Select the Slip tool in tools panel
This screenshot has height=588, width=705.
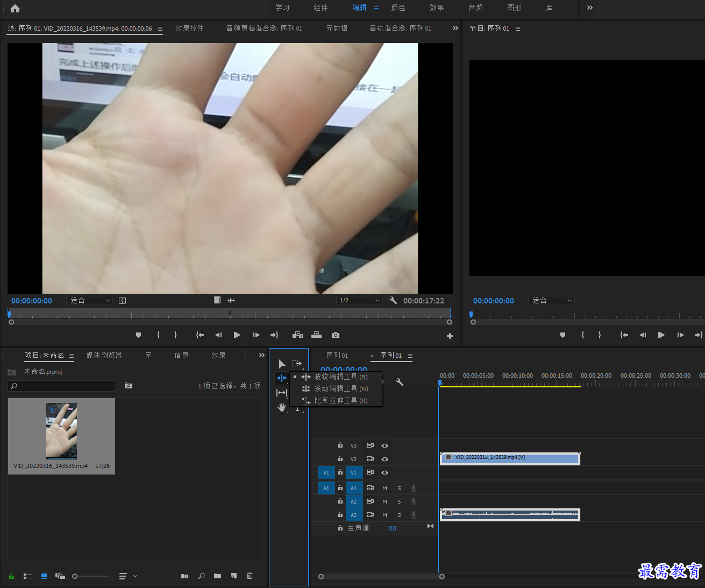pos(282,393)
